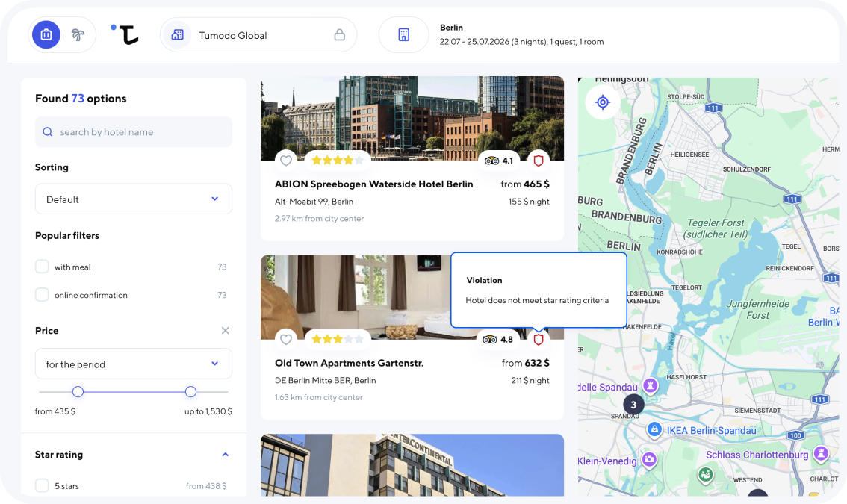This screenshot has height=504, width=847.
Task: Click 1.63 km from city center text
Action: pos(319,397)
